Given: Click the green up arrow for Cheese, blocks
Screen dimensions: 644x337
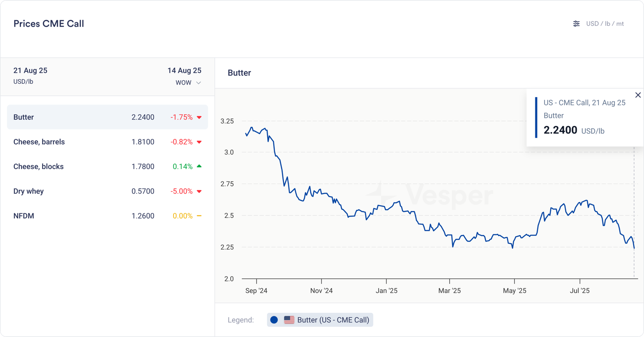Looking at the screenshot, I should click(x=199, y=166).
